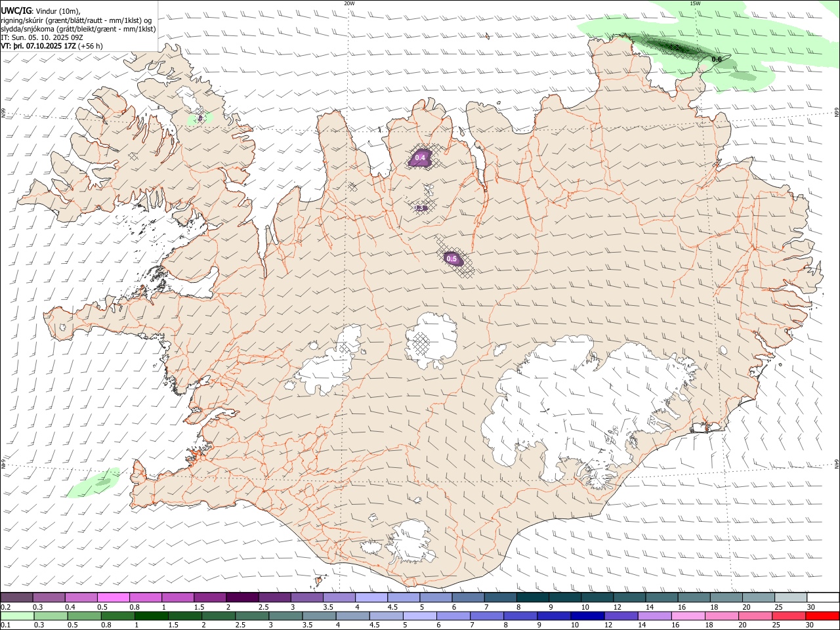The width and height of the screenshot is (840, 630).
Task: Click the 'Vindur (10m)' title text
Action: pos(58,11)
